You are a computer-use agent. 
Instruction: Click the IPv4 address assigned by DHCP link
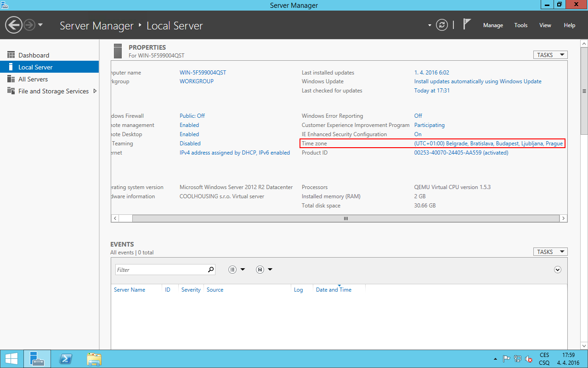[235, 153]
